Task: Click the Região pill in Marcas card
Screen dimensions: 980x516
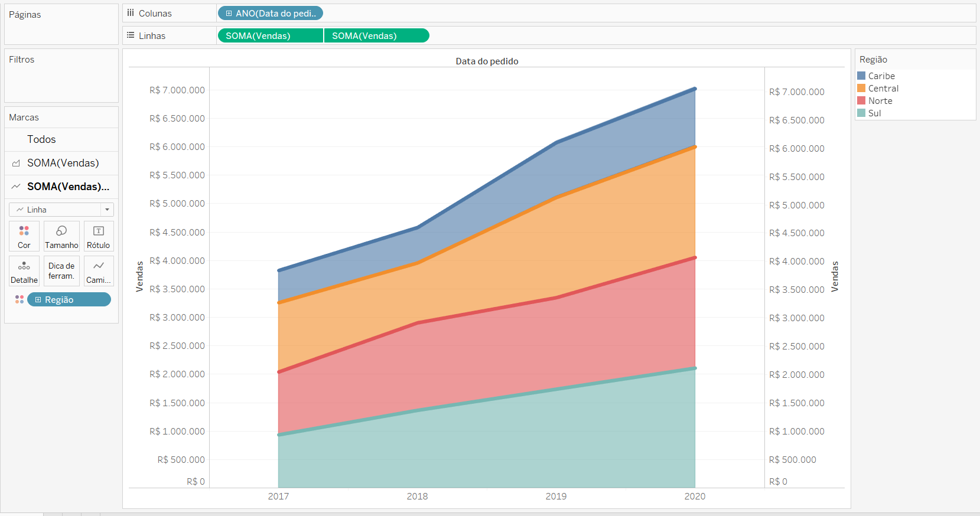Action: click(69, 299)
